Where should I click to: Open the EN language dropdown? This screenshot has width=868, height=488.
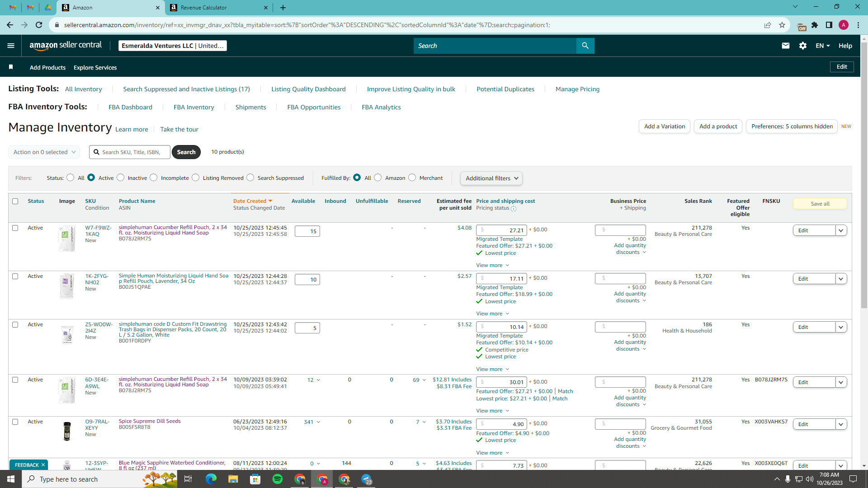[823, 46]
